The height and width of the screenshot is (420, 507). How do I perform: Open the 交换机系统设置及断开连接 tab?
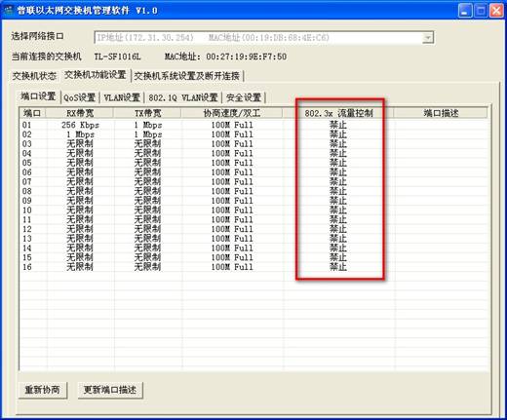[x=187, y=76]
